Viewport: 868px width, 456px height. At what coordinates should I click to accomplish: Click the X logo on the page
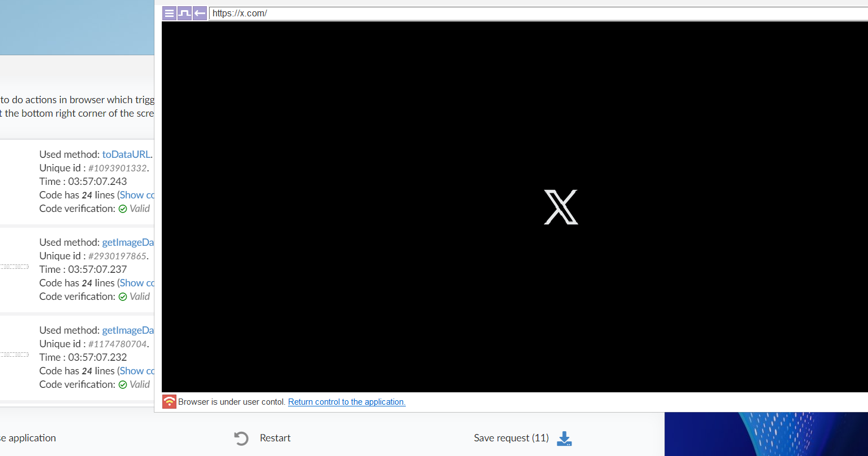click(x=561, y=207)
